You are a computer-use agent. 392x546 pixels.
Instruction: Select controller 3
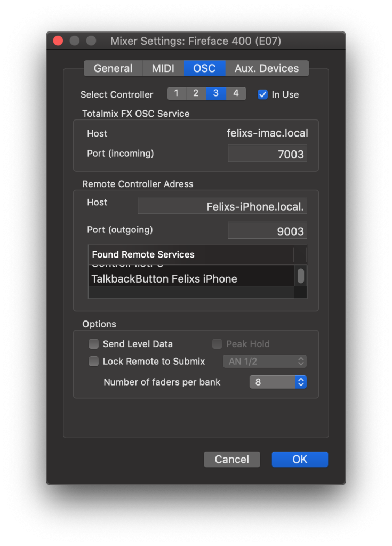216,93
